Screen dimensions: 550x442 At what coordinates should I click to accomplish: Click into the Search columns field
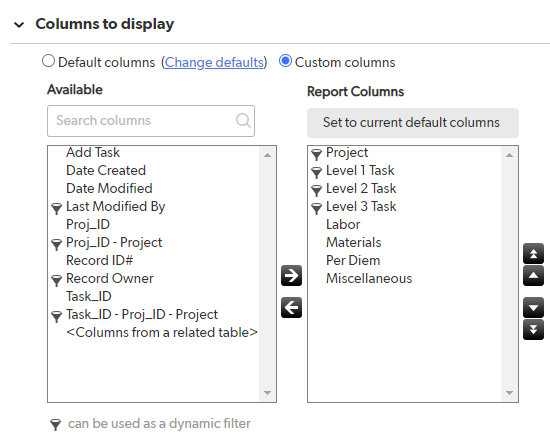[x=151, y=121]
